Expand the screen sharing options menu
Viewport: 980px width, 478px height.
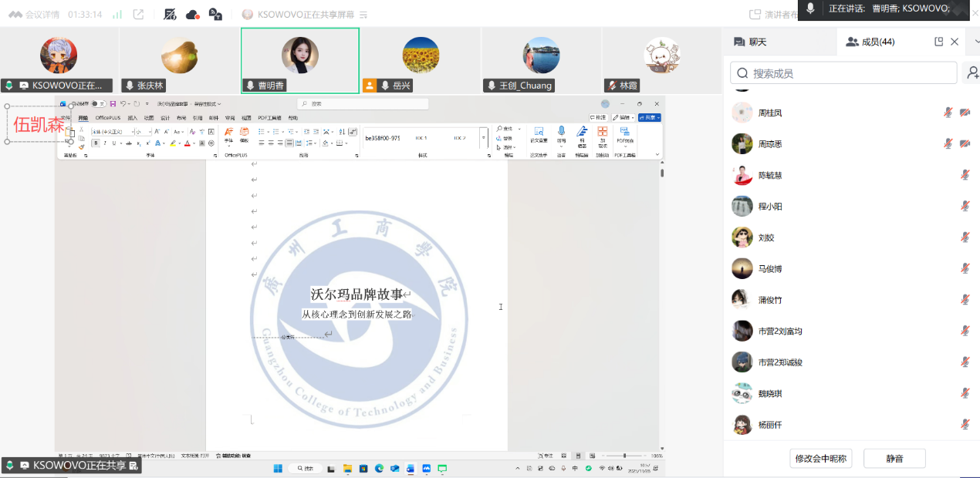[x=363, y=15]
